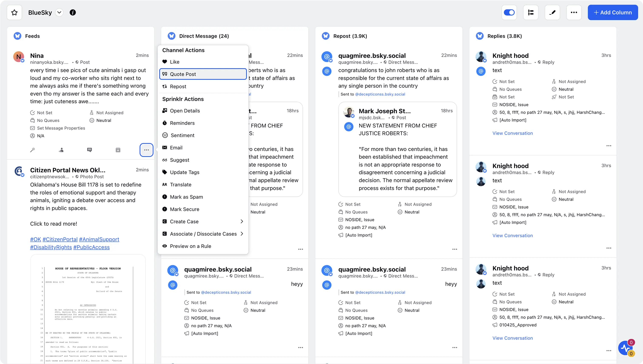Viewport: 643px width, 364px height.
Task: Click the star favorite icon
Action: (14, 13)
